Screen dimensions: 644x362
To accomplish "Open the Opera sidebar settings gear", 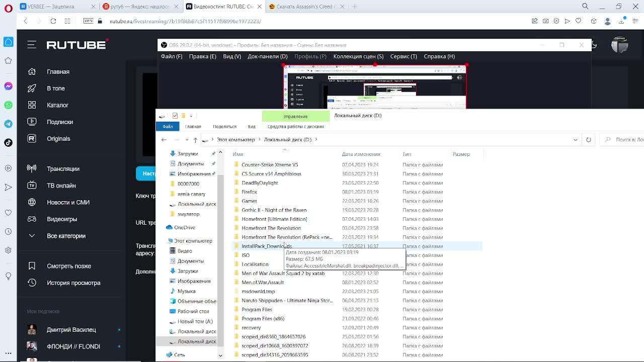I will (x=8, y=250).
